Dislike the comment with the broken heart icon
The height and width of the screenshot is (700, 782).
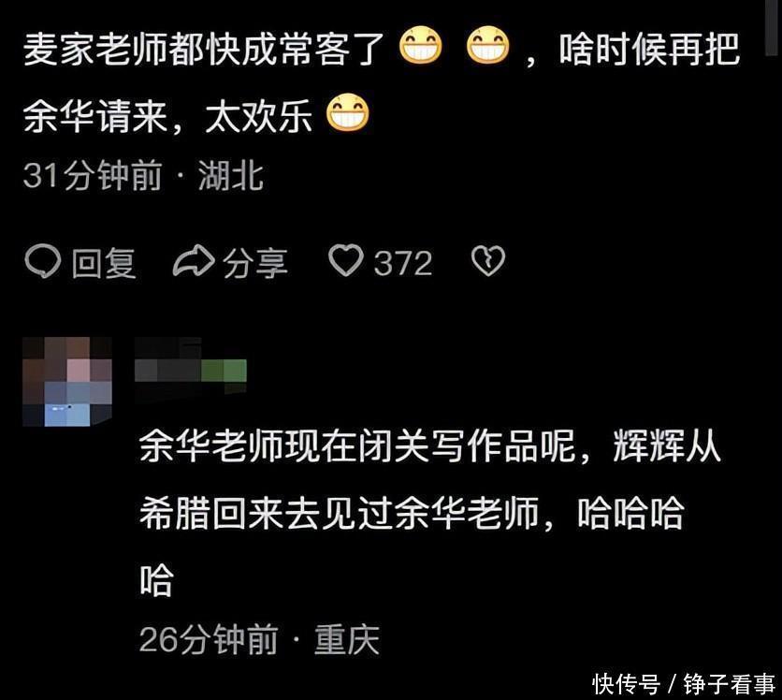[x=487, y=261]
